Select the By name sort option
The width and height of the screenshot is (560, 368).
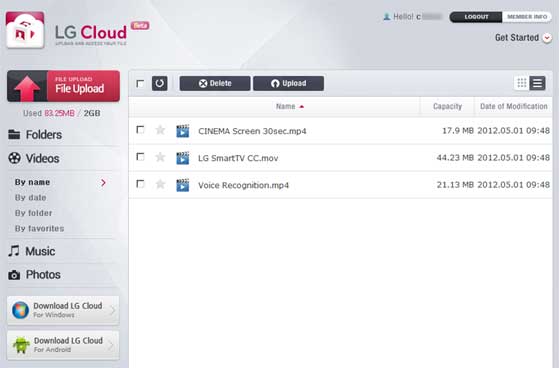[x=32, y=182]
